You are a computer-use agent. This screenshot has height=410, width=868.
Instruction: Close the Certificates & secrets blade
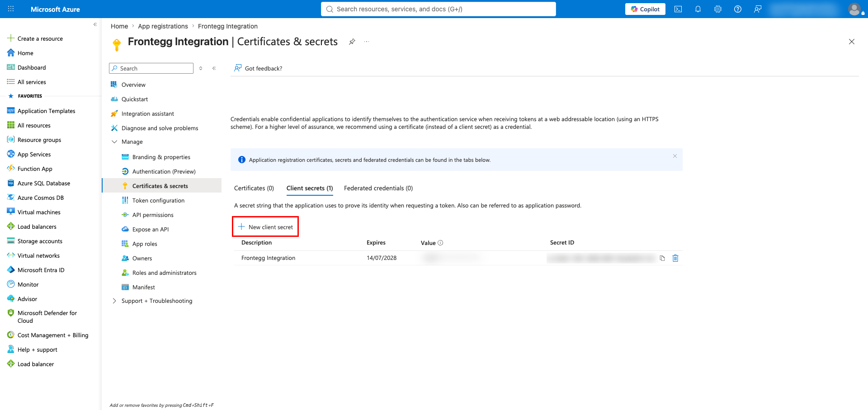pos(852,42)
